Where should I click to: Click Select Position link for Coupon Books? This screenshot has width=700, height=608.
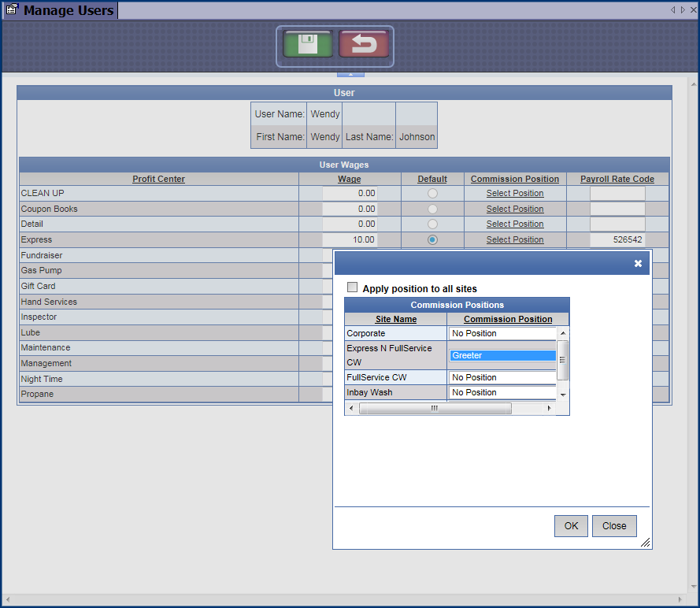tap(514, 209)
